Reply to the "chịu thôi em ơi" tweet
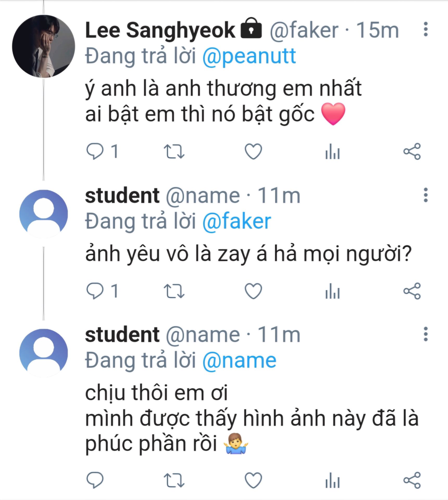The width and height of the screenshot is (448, 500). coord(95,480)
